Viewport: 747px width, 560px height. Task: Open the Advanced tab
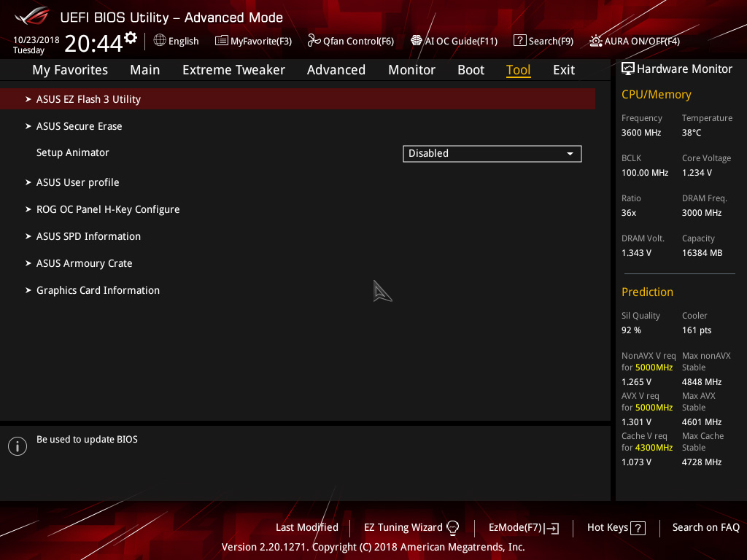tap(336, 70)
